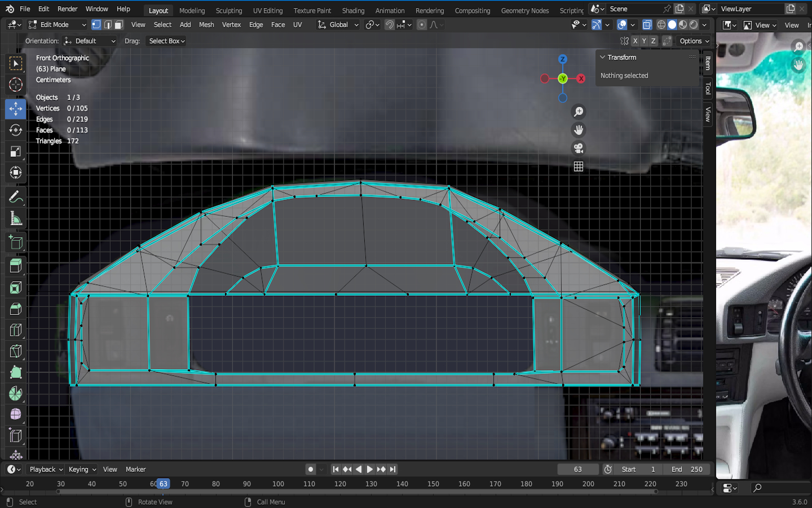This screenshot has width=812, height=508.
Task: Click the Knife tool icon
Action: [x=16, y=351]
